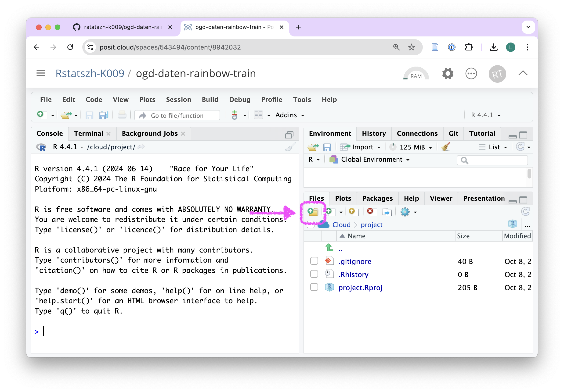Click the Refresh environment icon

pyautogui.click(x=521, y=147)
